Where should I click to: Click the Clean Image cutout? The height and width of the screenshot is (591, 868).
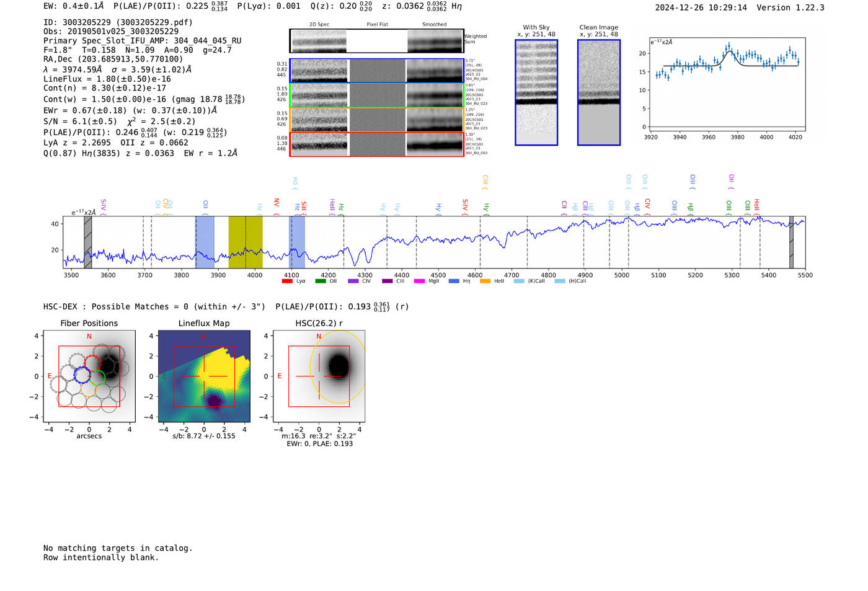[x=599, y=92]
